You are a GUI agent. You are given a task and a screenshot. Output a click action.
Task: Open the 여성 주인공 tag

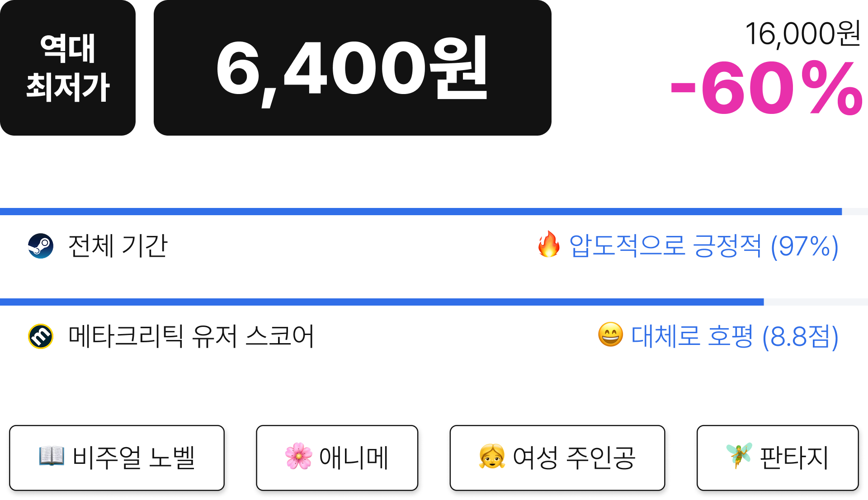click(557, 458)
